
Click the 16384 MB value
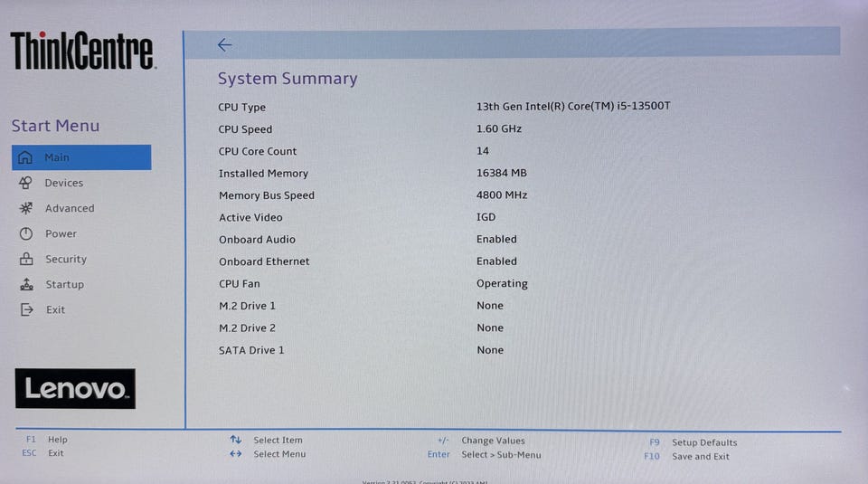(x=502, y=173)
